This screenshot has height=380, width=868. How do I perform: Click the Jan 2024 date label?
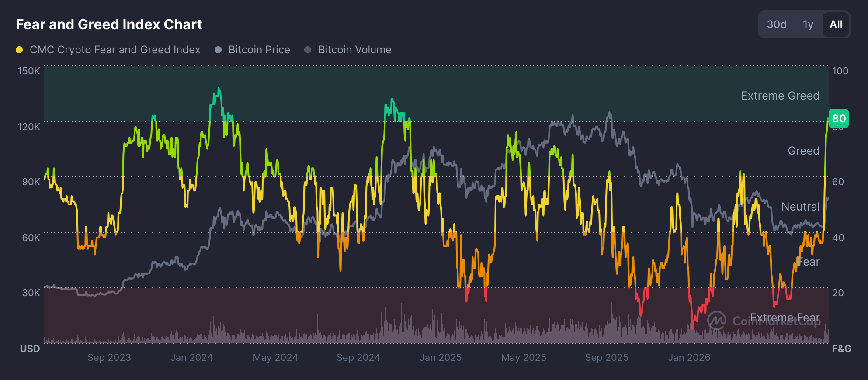point(191,357)
